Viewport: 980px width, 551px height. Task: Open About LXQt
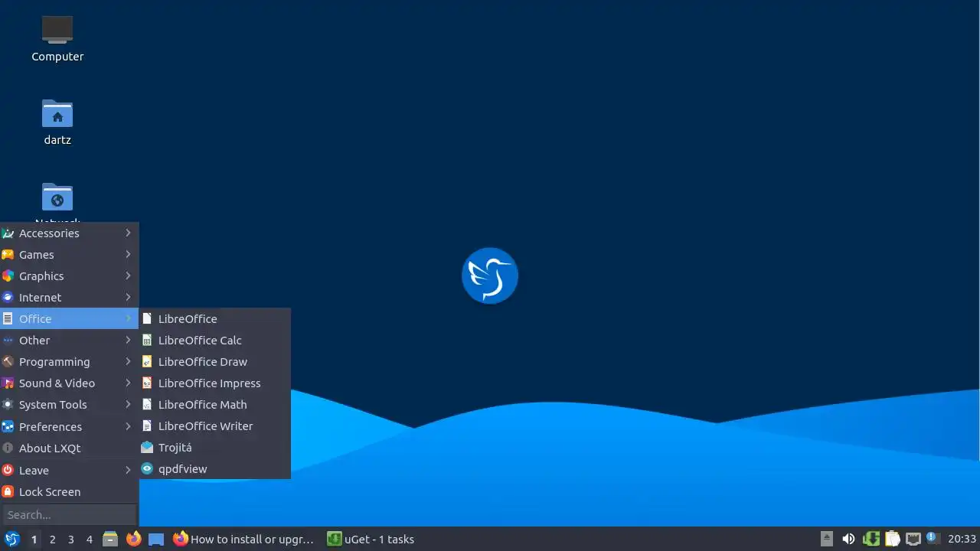[69, 448]
